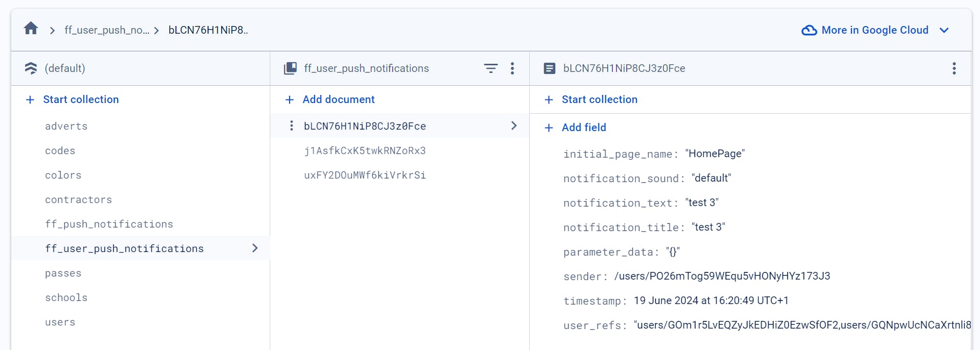This screenshot has height=350, width=980.
Task: Click Add field
Action: pos(584,128)
